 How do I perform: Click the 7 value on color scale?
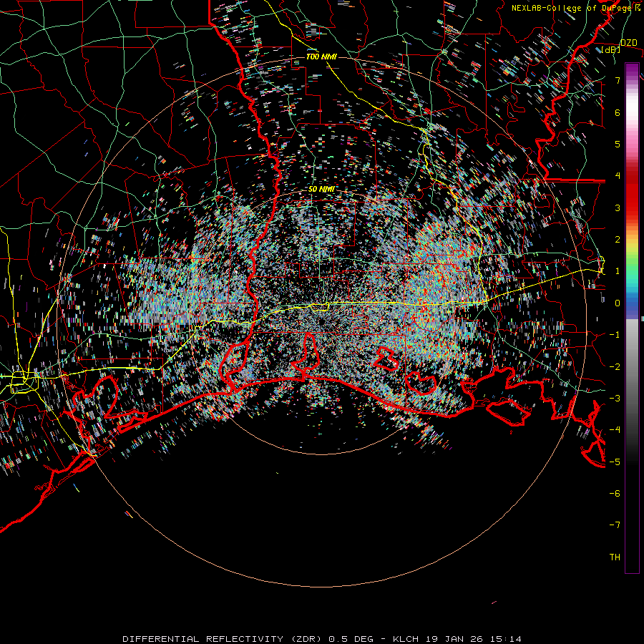[x=618, y=80]
